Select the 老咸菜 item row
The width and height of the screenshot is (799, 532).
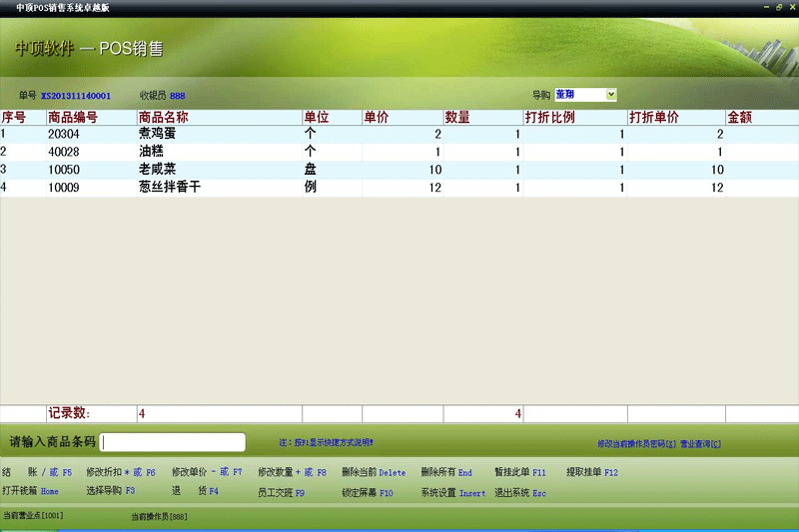point(399,170)
